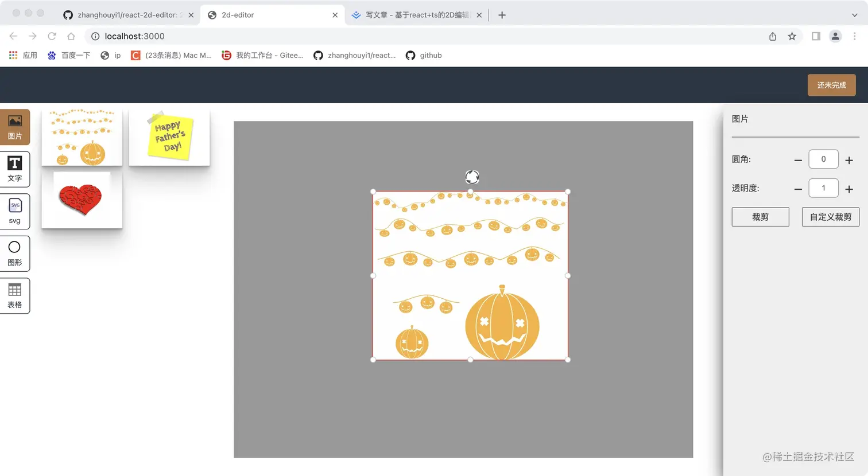Viewport: 868px width, 476px height.
Task: Open the 我的工作台 - Gitee bookmark
Action: (263, 55)
